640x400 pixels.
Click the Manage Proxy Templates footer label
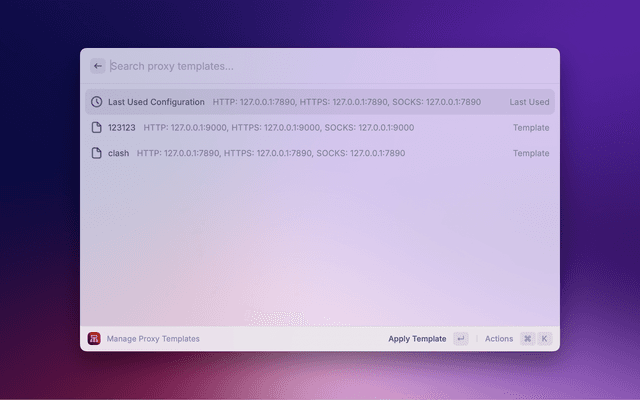(153, 339)
